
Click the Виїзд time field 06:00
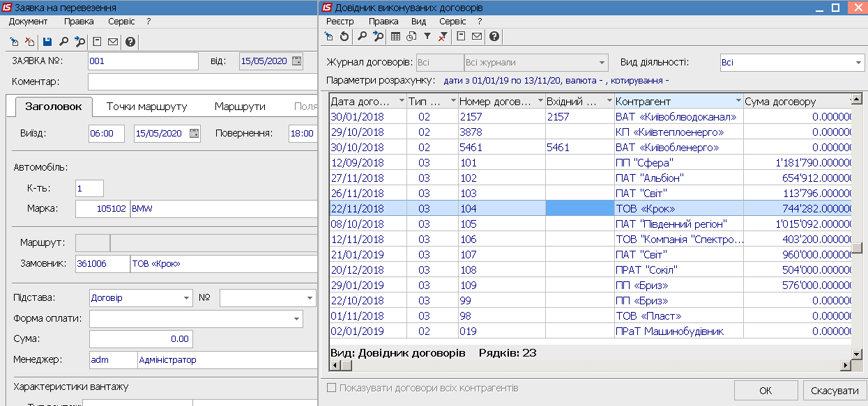(107, 134)
